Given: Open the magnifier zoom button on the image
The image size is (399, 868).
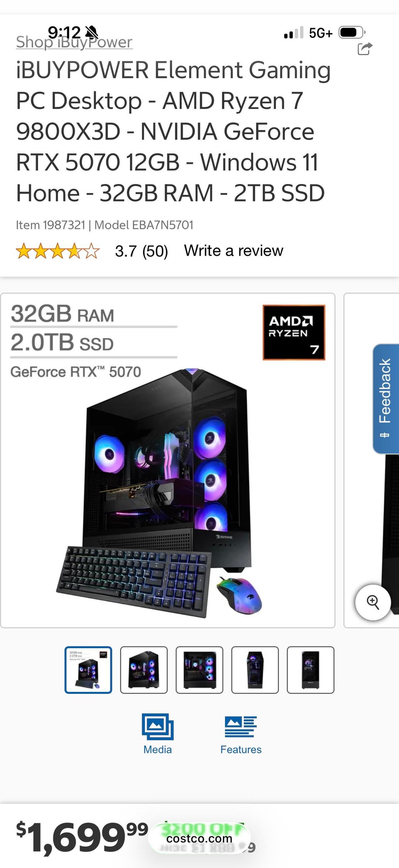Looking at the screenshot, I should pos(373,602).
